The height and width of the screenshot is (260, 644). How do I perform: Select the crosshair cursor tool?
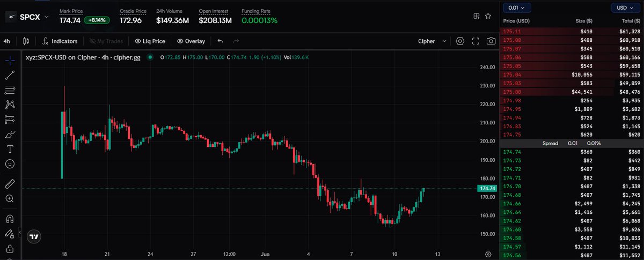point(10,60)
